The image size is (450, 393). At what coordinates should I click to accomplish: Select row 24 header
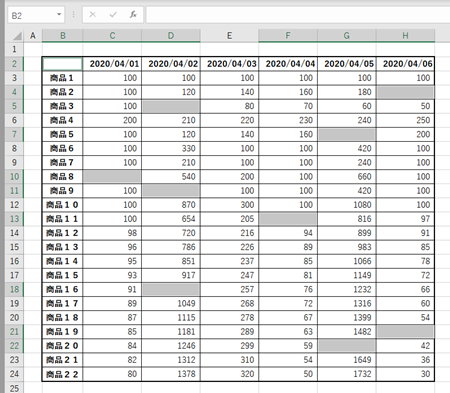pos(14,374)
